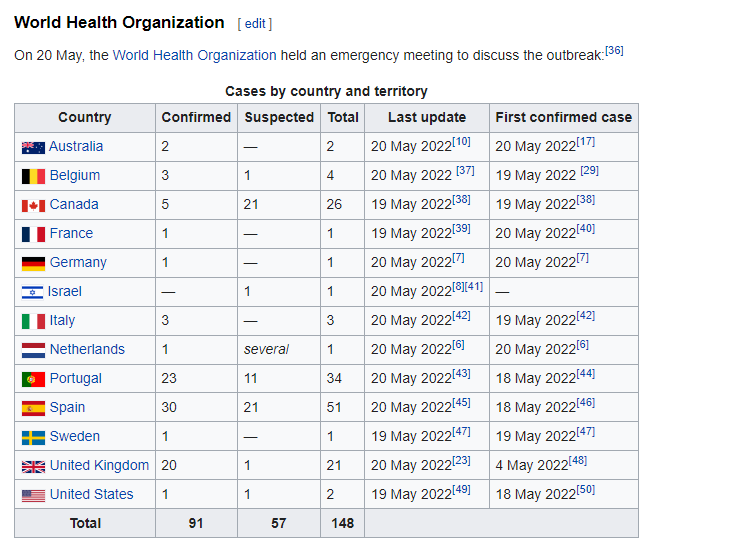Screen dimensions: 739x555
Task: Click the Israel flag icon
Action: point(33,292)
